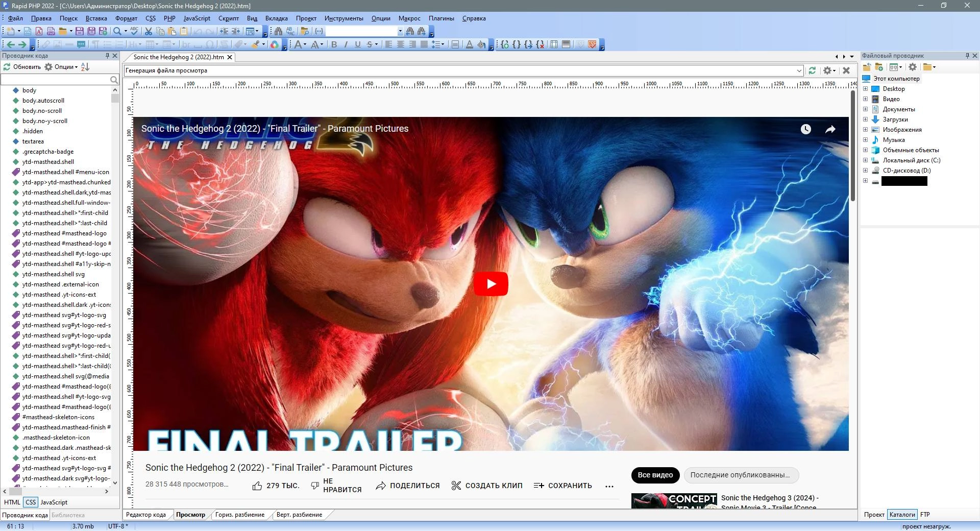Expand the Документы folder node
The width and height of the screenshot is (980, 531).
[865, 109]
